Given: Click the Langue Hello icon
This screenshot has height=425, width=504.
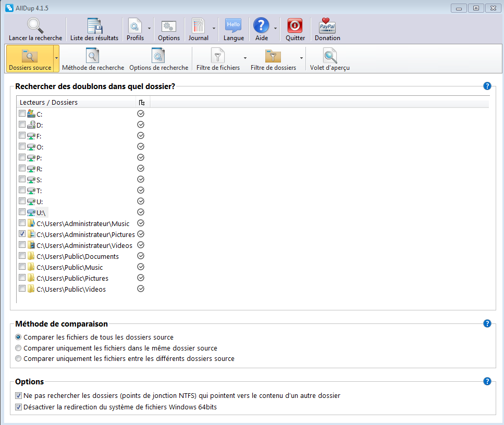Looking at the screenshot, I should 233,26.
